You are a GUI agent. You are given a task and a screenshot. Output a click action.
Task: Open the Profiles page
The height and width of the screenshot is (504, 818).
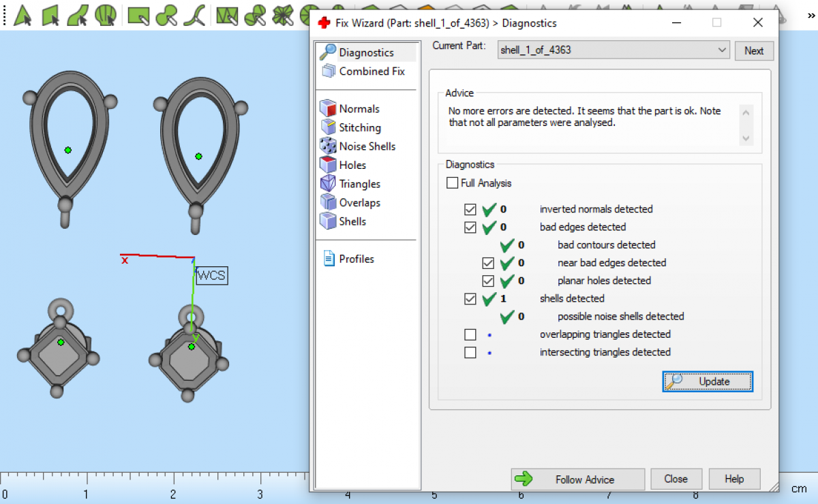[x=356, y=259]
